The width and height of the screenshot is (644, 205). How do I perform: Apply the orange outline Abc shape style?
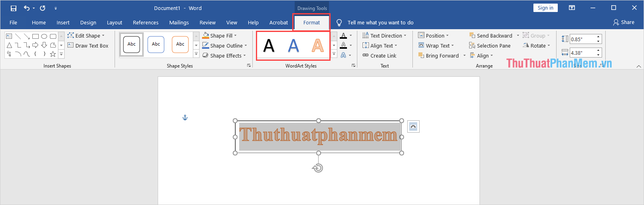(180, 44)
